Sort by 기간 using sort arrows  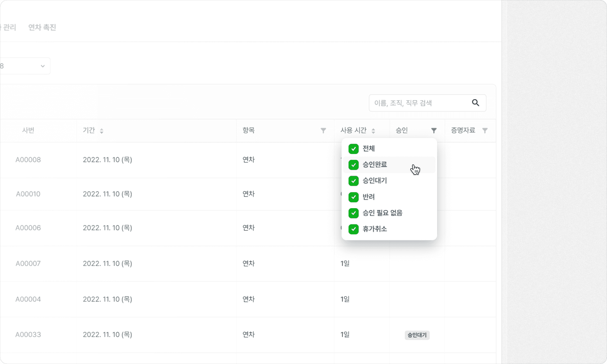tap(101, 131)
